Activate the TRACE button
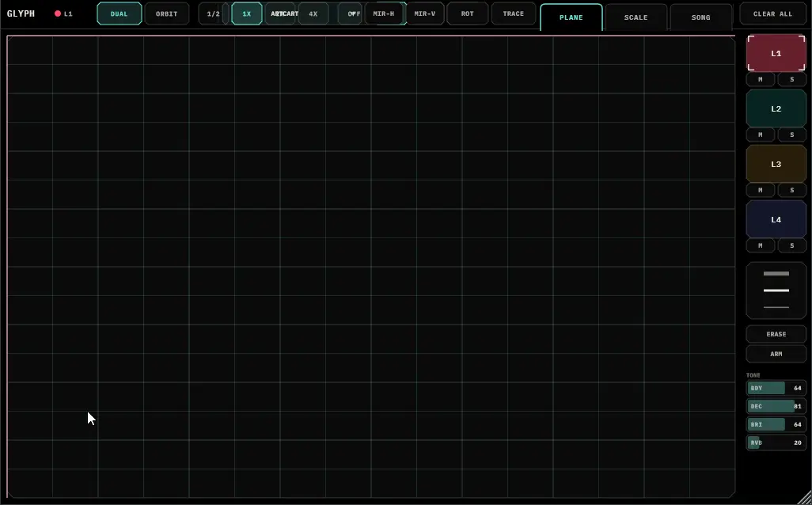 (513, 14)
